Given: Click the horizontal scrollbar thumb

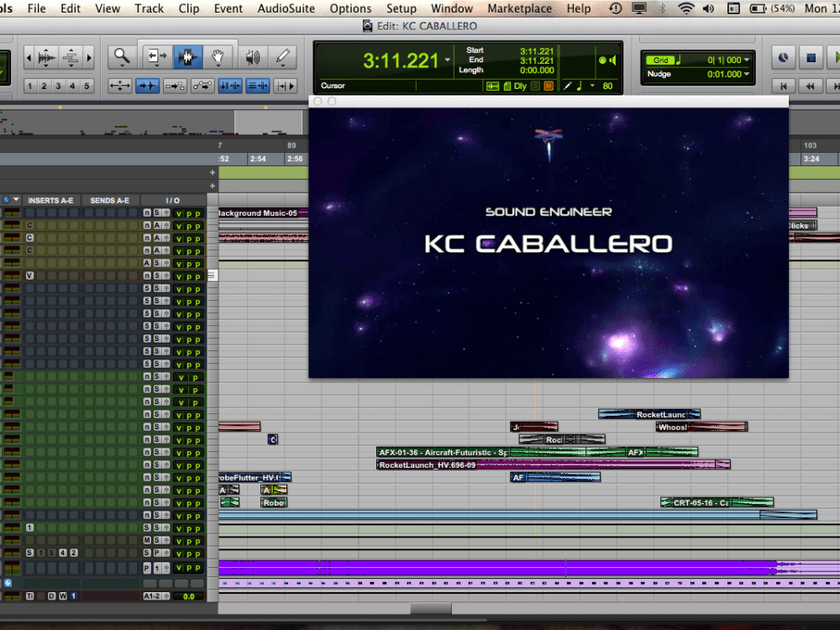Looking at the screenshot, I should tap(431, 608).
